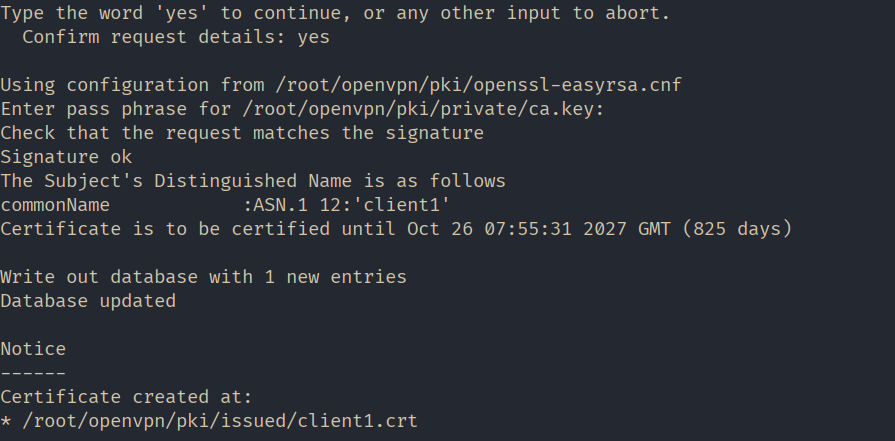Click the word 'commonName'
The height and width of the screenshot is (441, 895).
tap(55, 205)
